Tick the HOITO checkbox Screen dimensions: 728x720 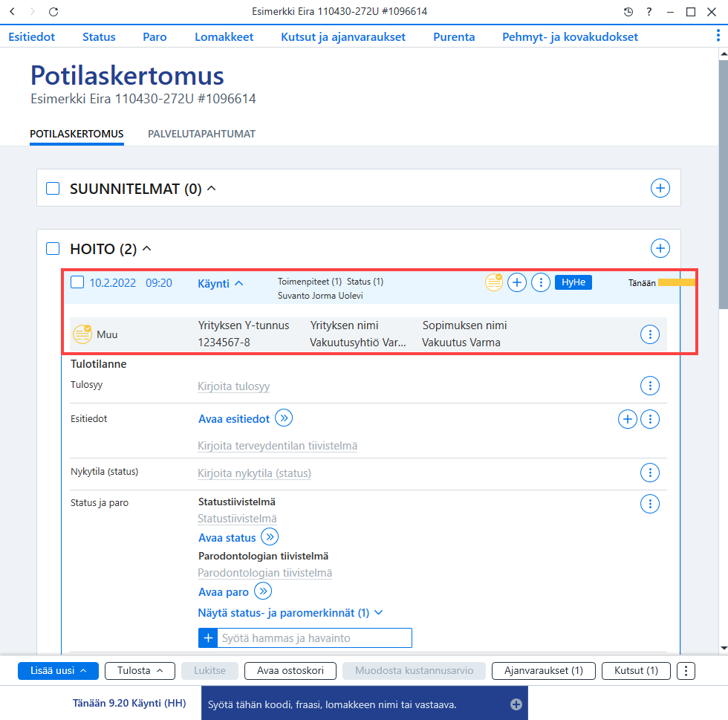point(53,248)
